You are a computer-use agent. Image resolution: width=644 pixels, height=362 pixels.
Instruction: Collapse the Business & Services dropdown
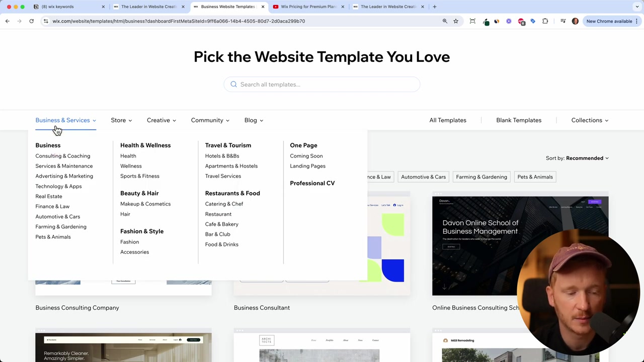point(65,120)
